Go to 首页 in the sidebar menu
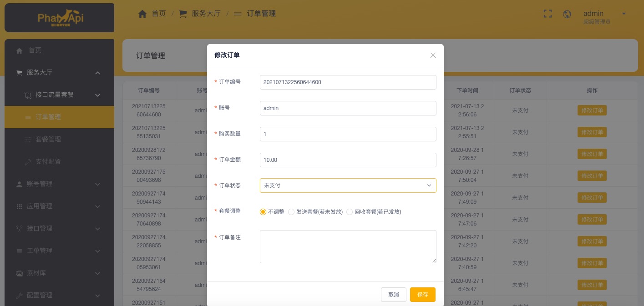The width and height of the screenshot is (644, 306). point(35,50)
